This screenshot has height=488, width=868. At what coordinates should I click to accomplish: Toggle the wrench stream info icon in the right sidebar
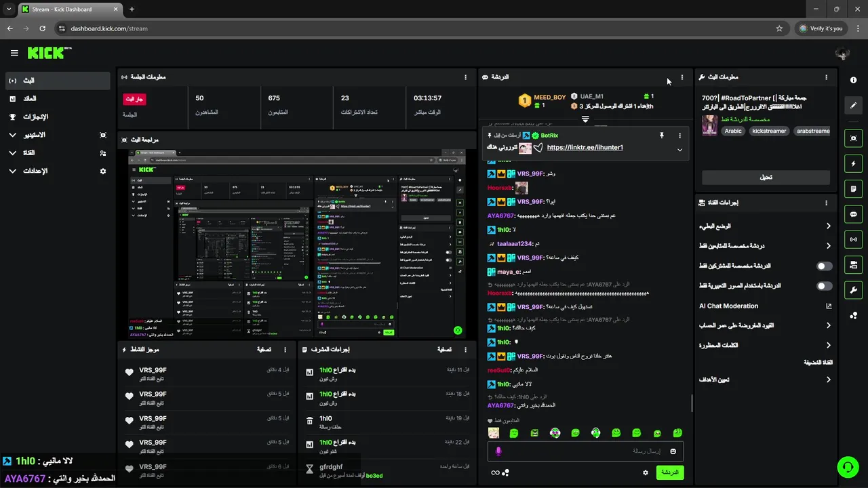853,290
